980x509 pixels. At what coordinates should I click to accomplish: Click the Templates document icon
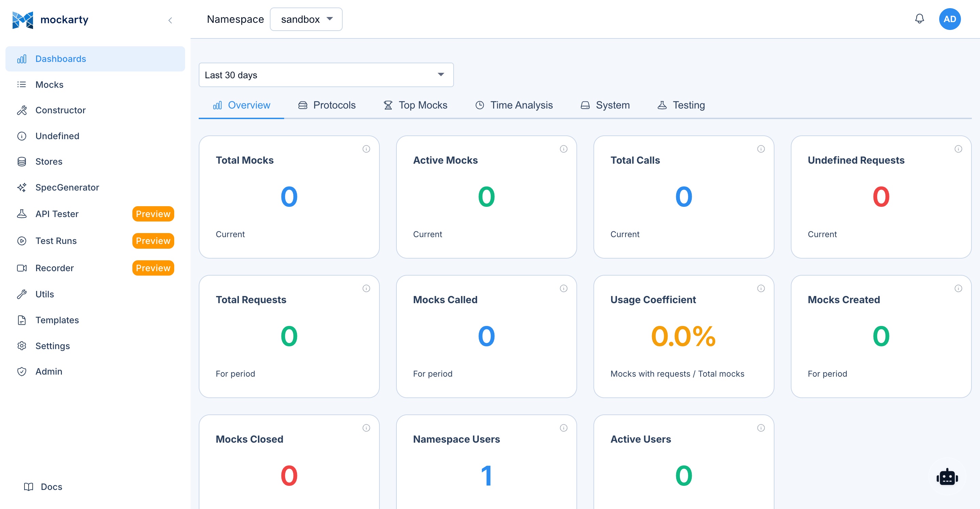click(x=22, y=320)
